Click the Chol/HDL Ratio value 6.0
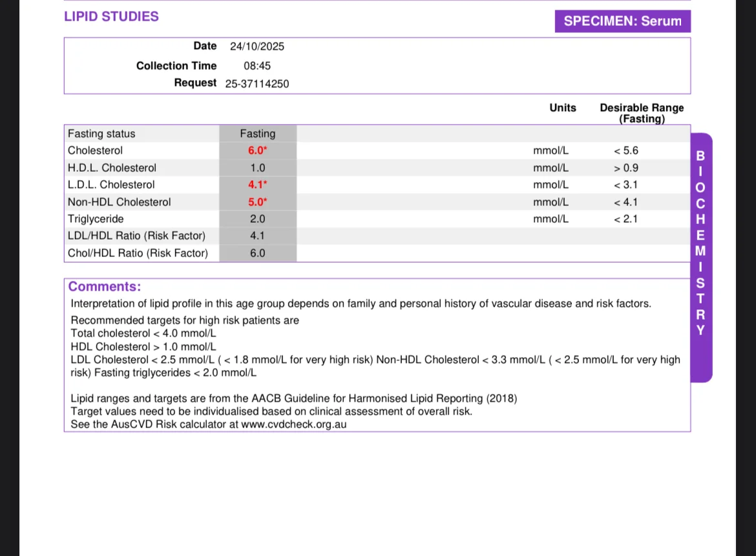Screen dimensions: 756x556 (257, 253)
